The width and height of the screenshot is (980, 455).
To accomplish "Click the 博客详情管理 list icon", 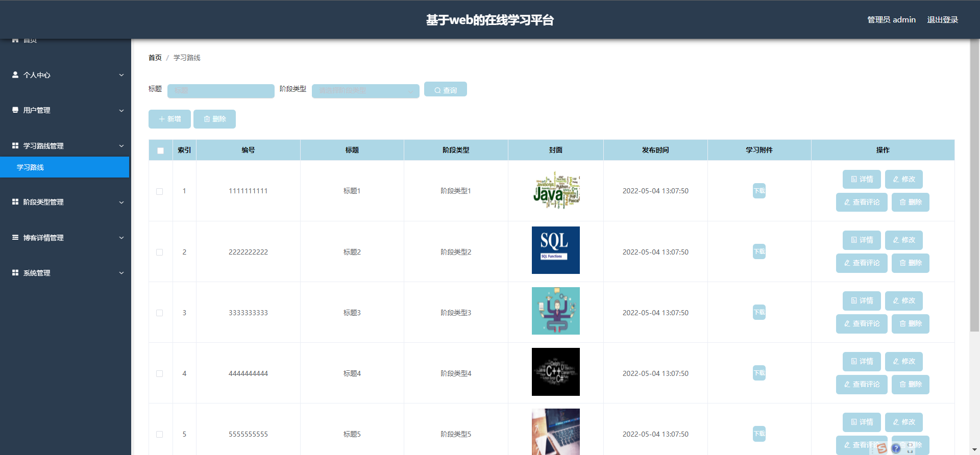I will tap(15, 237).
